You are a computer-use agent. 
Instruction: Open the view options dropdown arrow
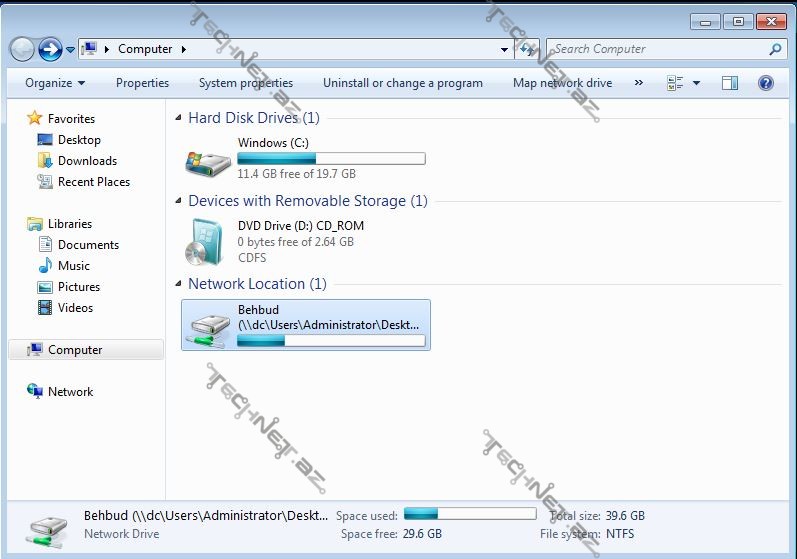click(696, 83)
